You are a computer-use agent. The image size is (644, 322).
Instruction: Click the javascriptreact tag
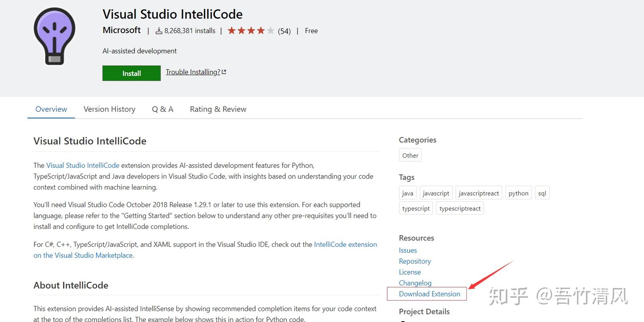pyautogui.click(x=479, y=193)
